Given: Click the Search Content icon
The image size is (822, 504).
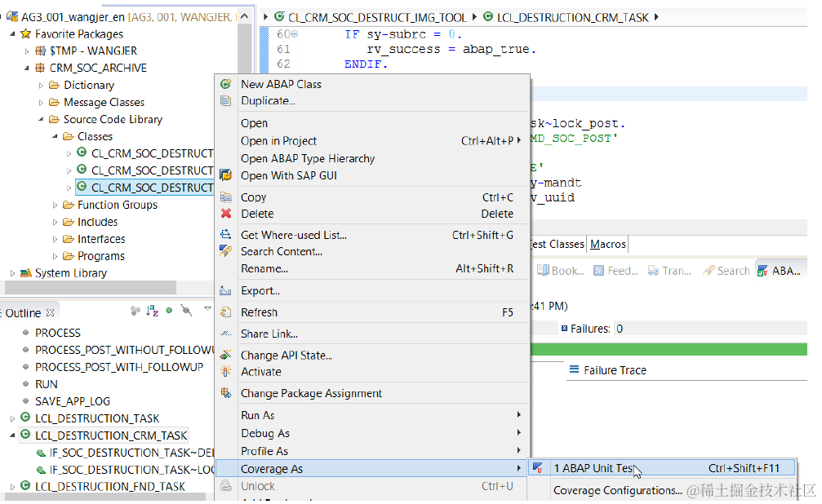Looking at the screenshot, I should [x=226, y=251].
